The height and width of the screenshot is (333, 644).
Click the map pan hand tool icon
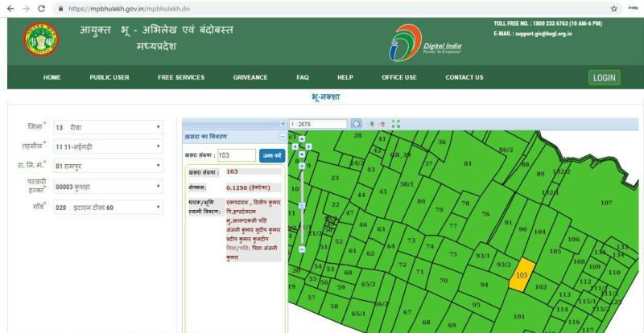[357, 124]
